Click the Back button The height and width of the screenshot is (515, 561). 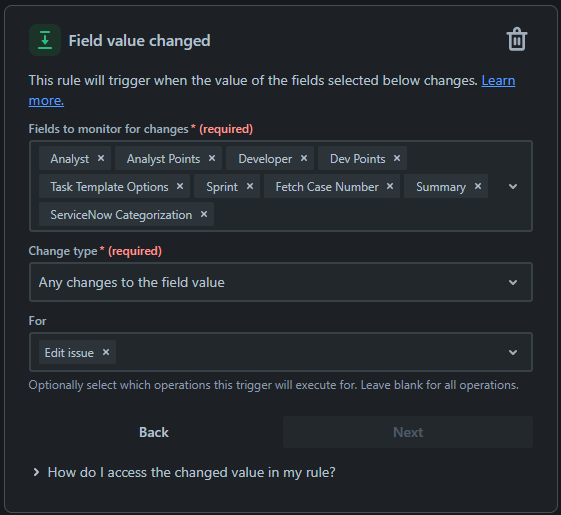(x=154, y=432)
